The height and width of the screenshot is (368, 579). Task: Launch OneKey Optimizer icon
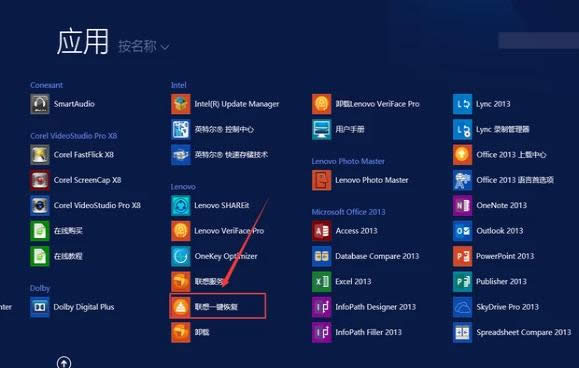point(181,256)
